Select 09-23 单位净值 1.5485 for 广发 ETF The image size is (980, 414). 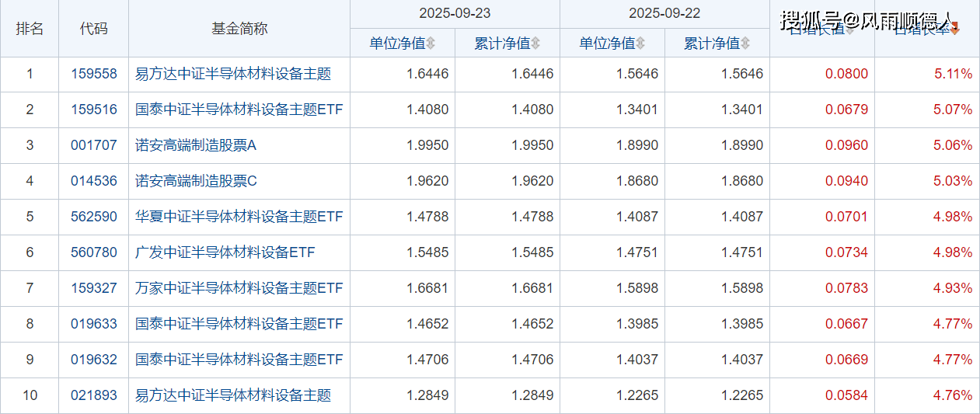point(427,252)
